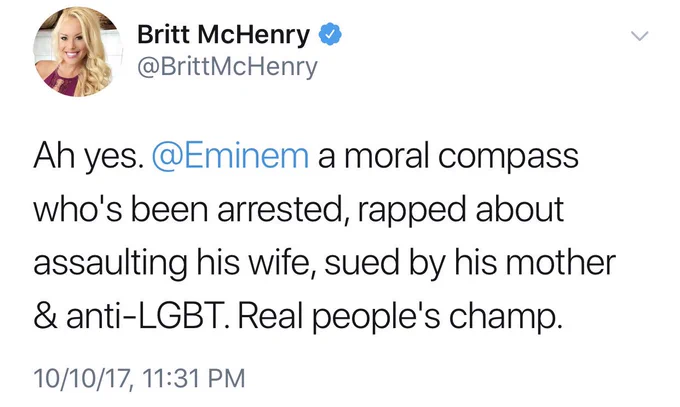Image resolution: width=680 pixels, height=407 pixels.
Task: Select the word "mother" in the tweet
Action: point(560,262)
